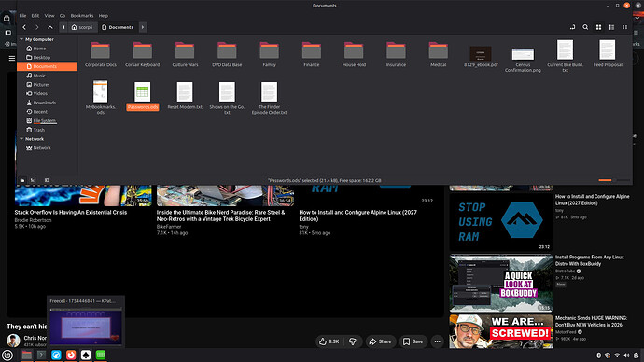
Task: Switch to compact view
Action: click(x=624, y=27)
